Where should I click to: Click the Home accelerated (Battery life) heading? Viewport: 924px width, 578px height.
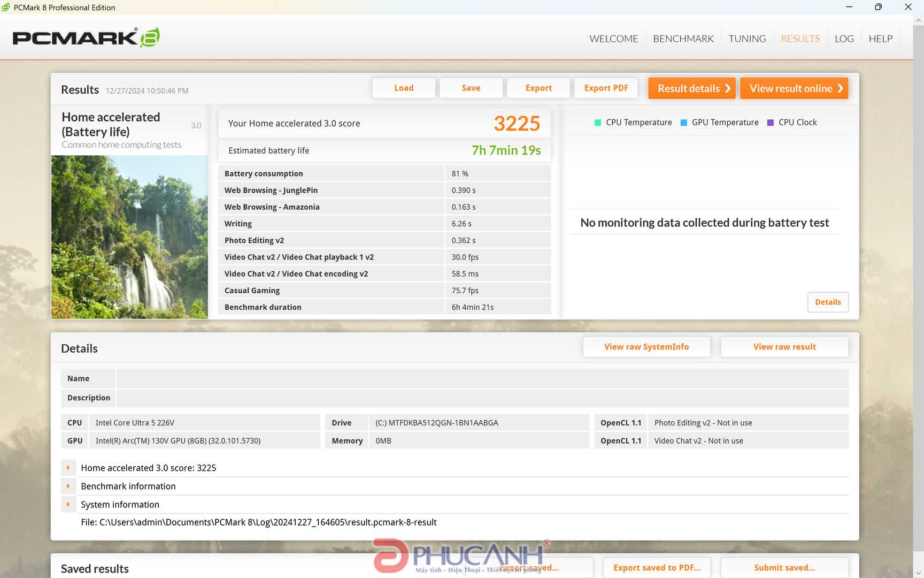point(111,124)
